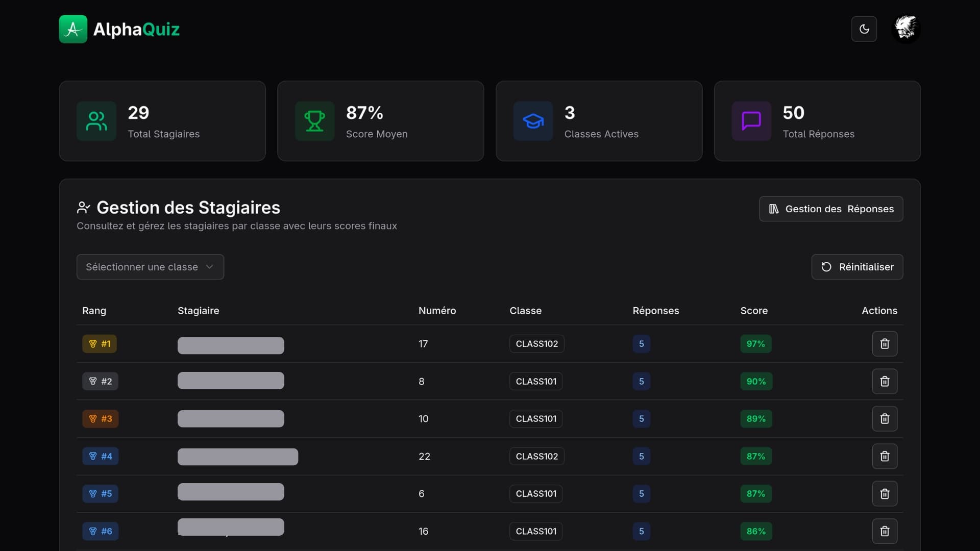The width and height of the screenshot is (980, 551).
Task: Click the 87% Score Moyen value
Action: coord(364,113)
